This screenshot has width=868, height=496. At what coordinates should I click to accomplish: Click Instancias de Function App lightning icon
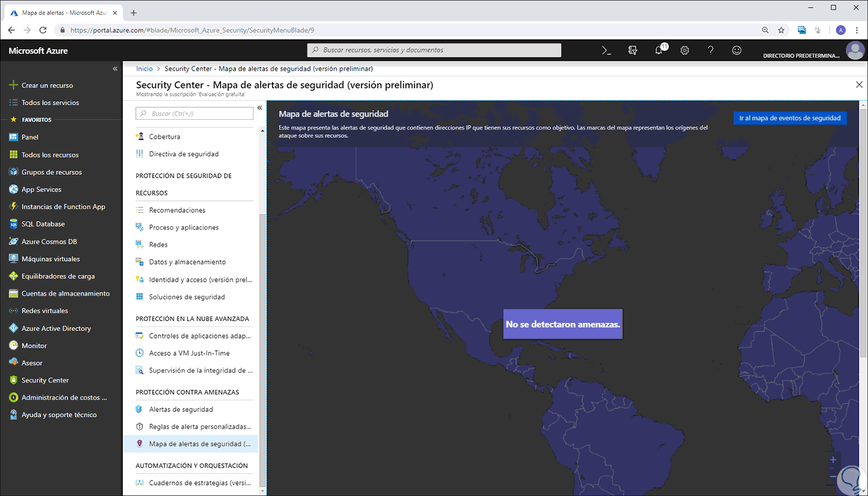click(13, 207)
